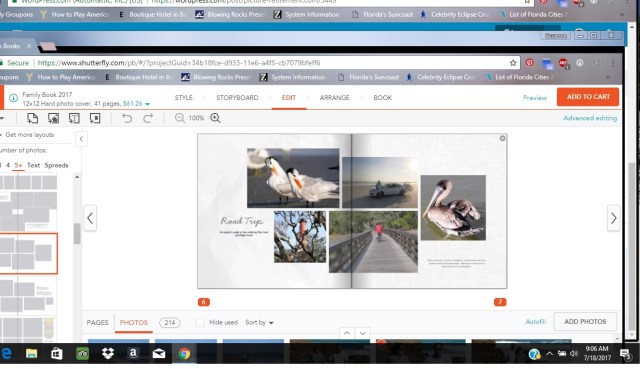640x369 pixels.
Task: Select the 4 photos layout filter
Action: click(8, 165)
